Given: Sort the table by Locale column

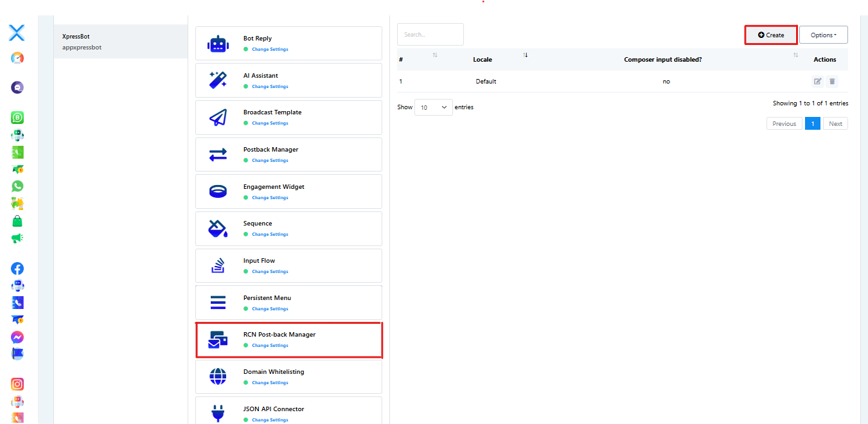Looking at the screenshot, I should point(483,60).
